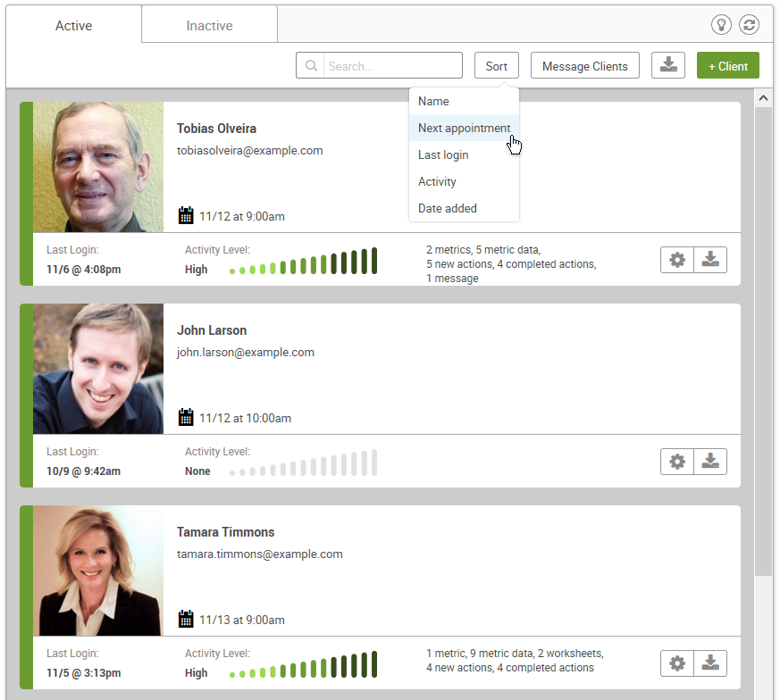Click appointment text 11/13 at 9:00am
The height and width of the screenshot is (700, 780).
pyautogui.click(x=242, y=620)
